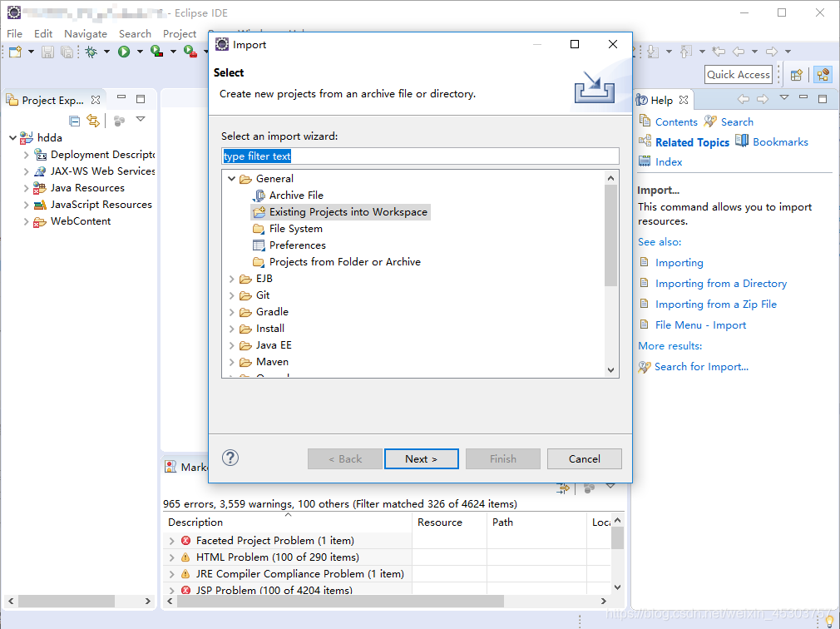This screenshot has height=629, width=840.
Task: Close the Project Explorer tab
Action: coord(96,100)
